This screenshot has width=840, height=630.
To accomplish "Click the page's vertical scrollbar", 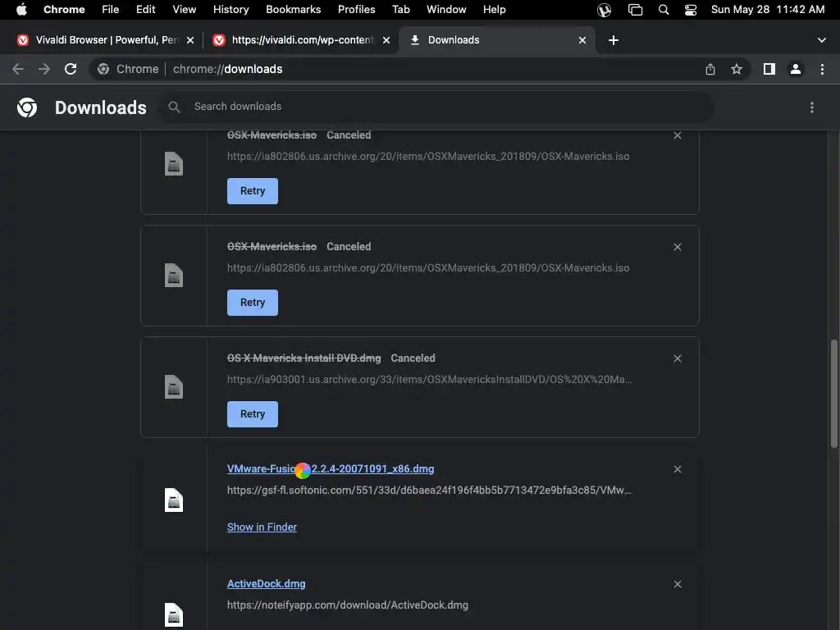I will click(835, 394).
